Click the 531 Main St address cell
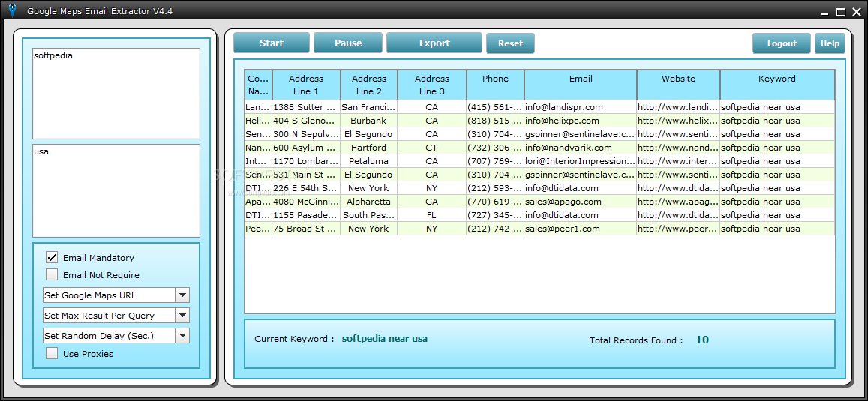This screenshot has width=868, height=401. pyautogui.click(x=306, y=175)
